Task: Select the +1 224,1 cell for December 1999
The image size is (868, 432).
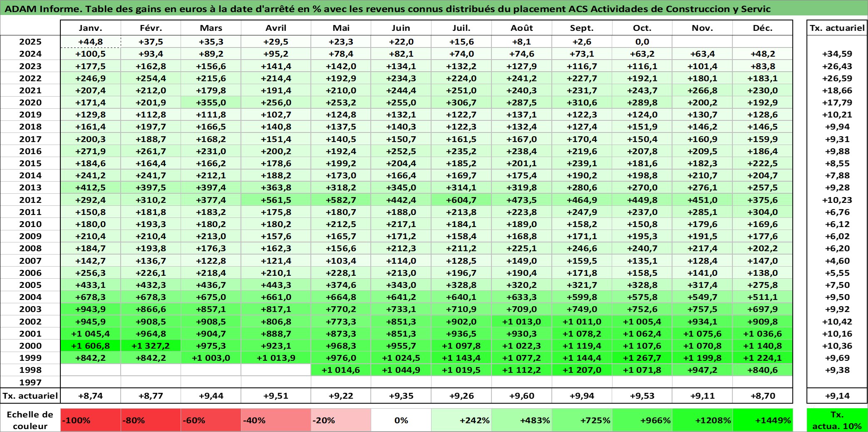Action: point(763,358)
